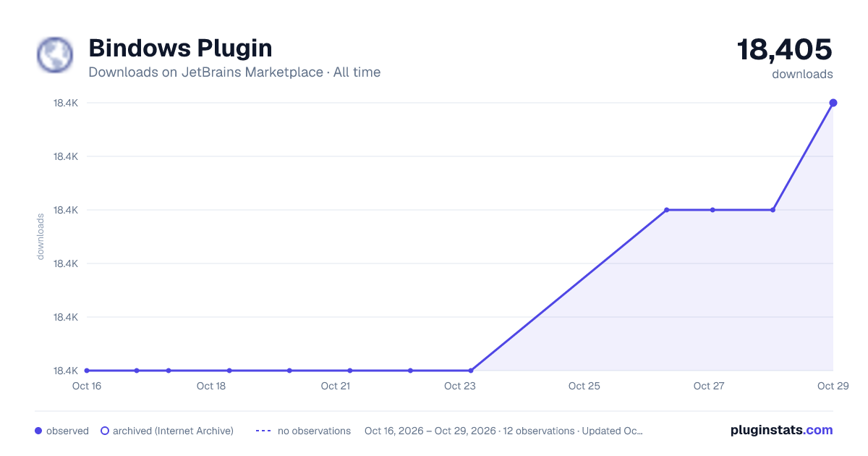The height and width of the screenshot is (456, 868).
Task: Click the date range and observations footer text
Action: [x=503, y=431]
